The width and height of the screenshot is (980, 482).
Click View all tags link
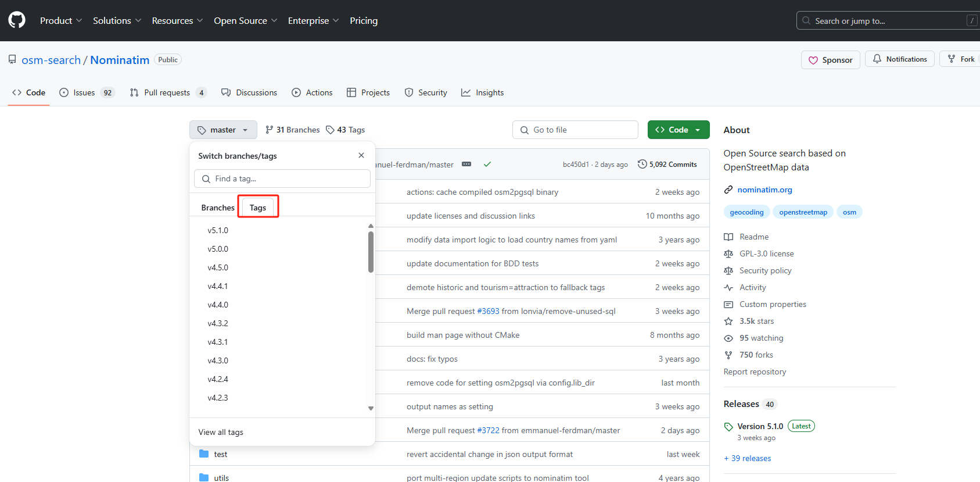221,432
